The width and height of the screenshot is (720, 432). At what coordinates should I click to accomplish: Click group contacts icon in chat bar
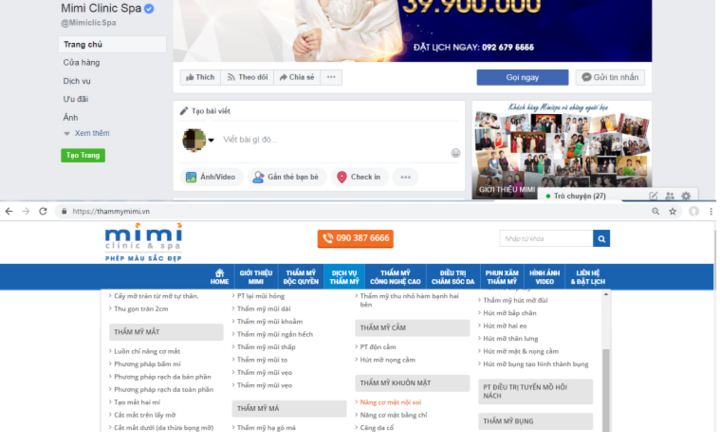670,196
